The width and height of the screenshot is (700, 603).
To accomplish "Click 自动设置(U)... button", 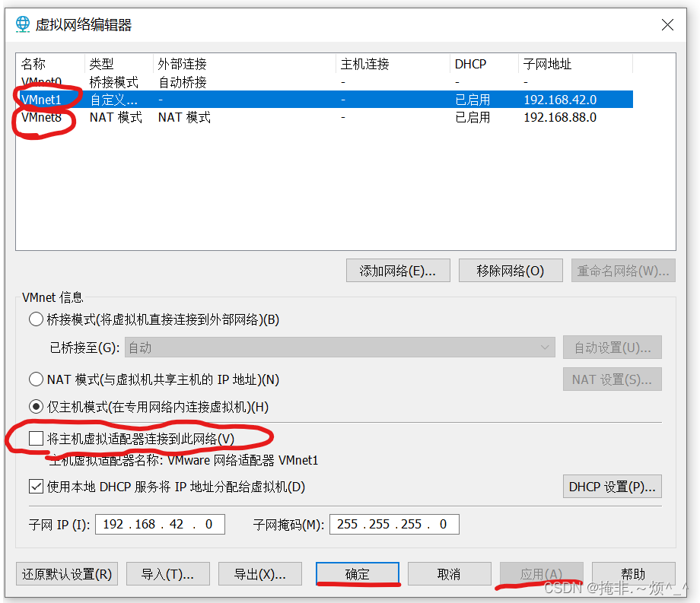I will pos(612,347).
